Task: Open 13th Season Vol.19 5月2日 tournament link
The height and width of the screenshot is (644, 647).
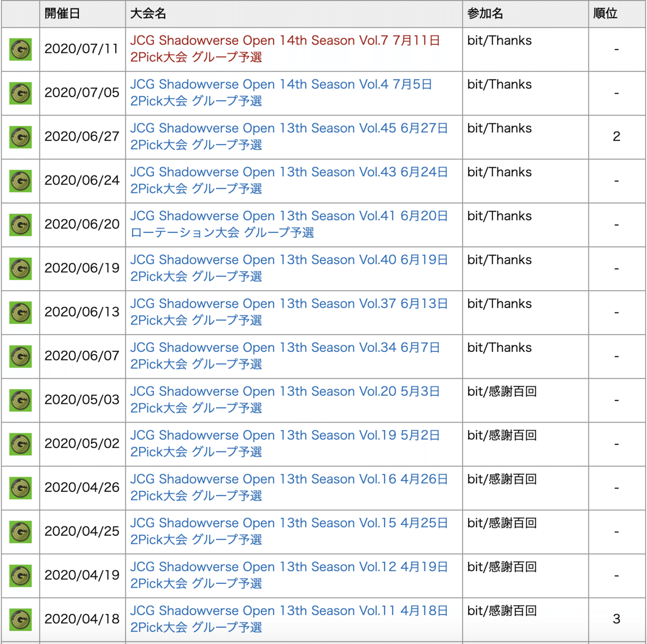Action: pos(285,443)
